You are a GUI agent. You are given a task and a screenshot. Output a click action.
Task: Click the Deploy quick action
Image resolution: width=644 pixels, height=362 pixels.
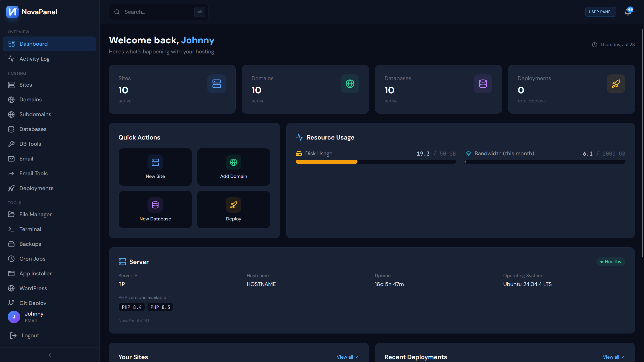pos(234,210)
